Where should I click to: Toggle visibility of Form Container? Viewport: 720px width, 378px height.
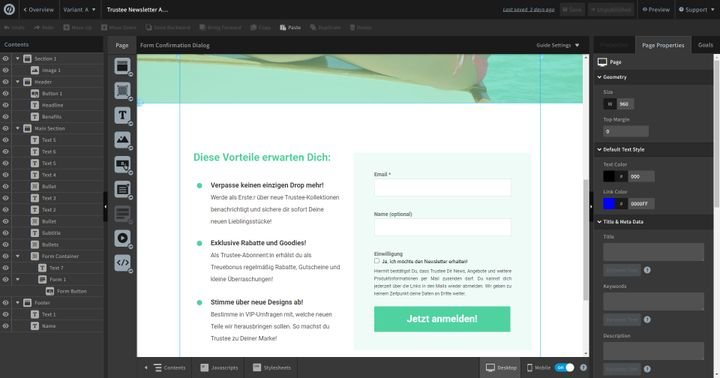(x=6, y=256)
